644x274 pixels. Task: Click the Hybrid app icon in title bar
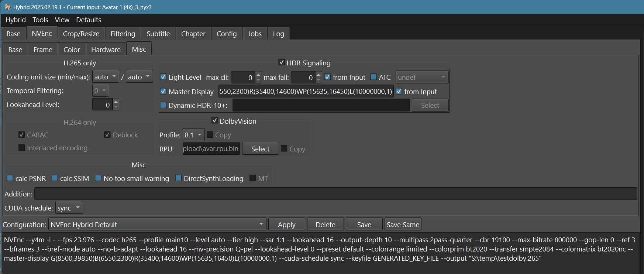7,7
